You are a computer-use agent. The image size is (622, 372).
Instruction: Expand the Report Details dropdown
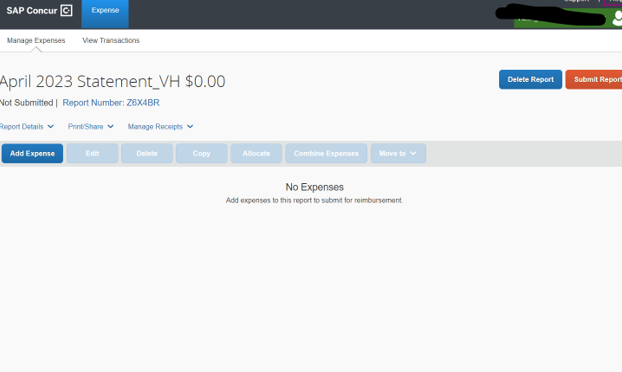26,127
